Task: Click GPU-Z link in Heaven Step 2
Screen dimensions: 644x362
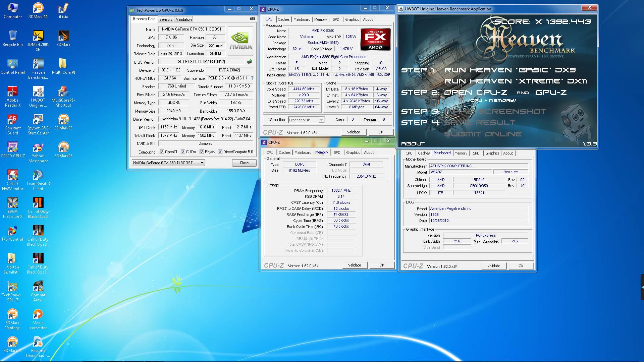Action: pos(551,93)
